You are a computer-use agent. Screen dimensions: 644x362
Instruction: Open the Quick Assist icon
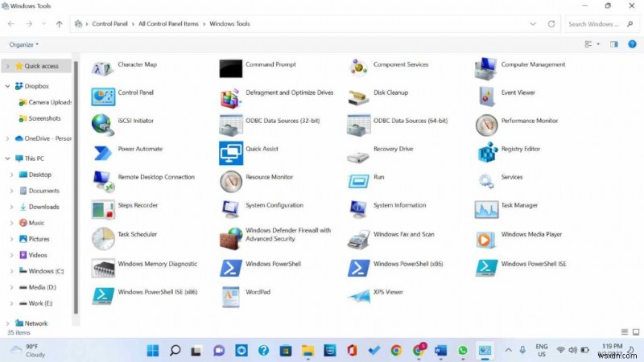231,153
